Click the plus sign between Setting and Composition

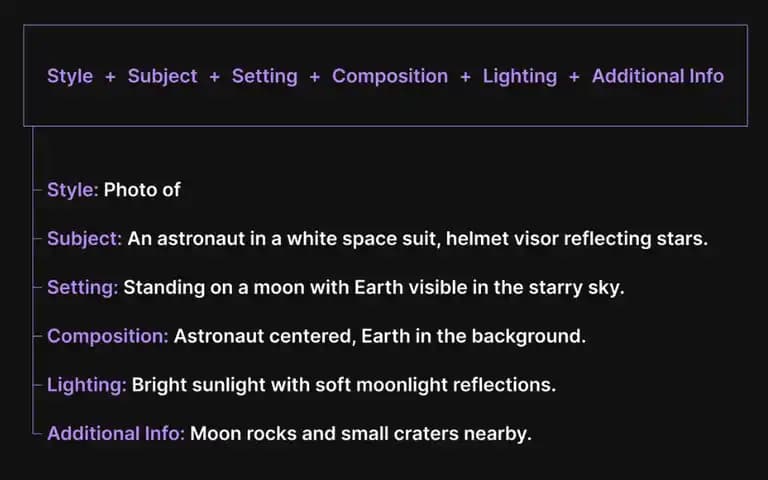pyautogui.click(x=315, y=77)
